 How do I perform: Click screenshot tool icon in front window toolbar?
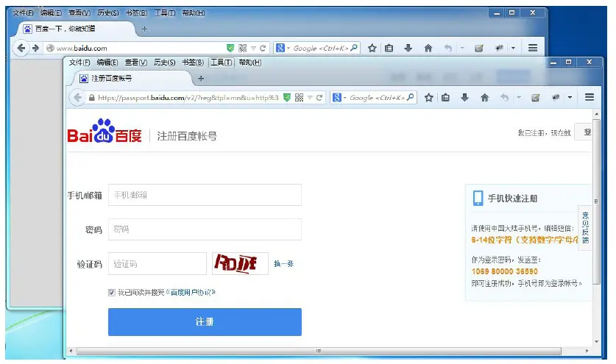pos(536,97)
